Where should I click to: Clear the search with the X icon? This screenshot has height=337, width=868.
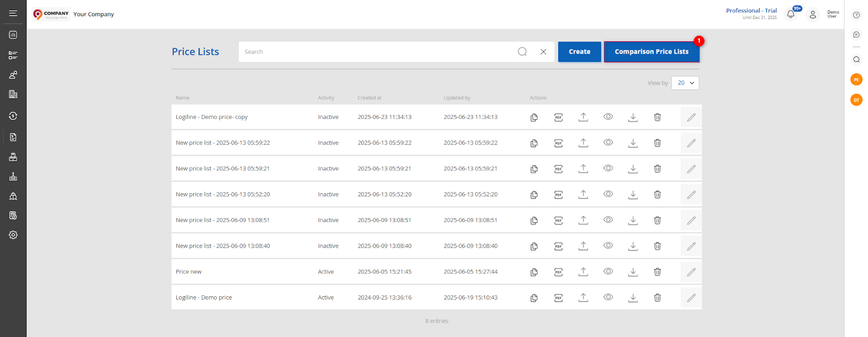pos(543,52)
